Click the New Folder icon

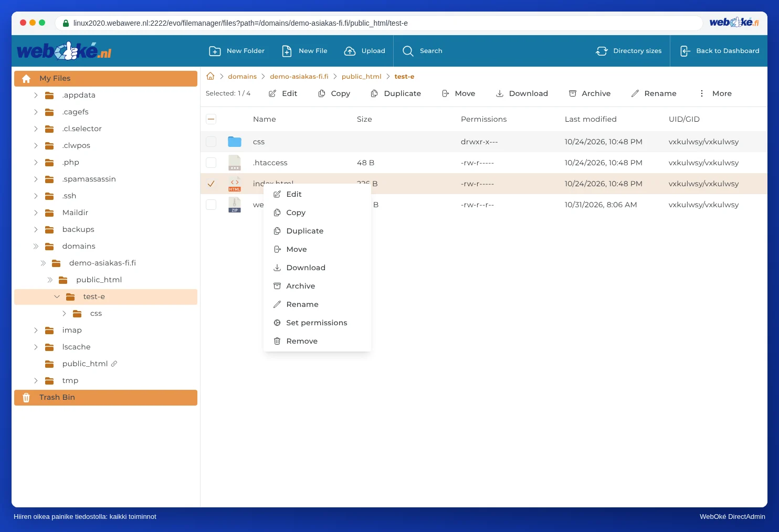coord(215,51)
